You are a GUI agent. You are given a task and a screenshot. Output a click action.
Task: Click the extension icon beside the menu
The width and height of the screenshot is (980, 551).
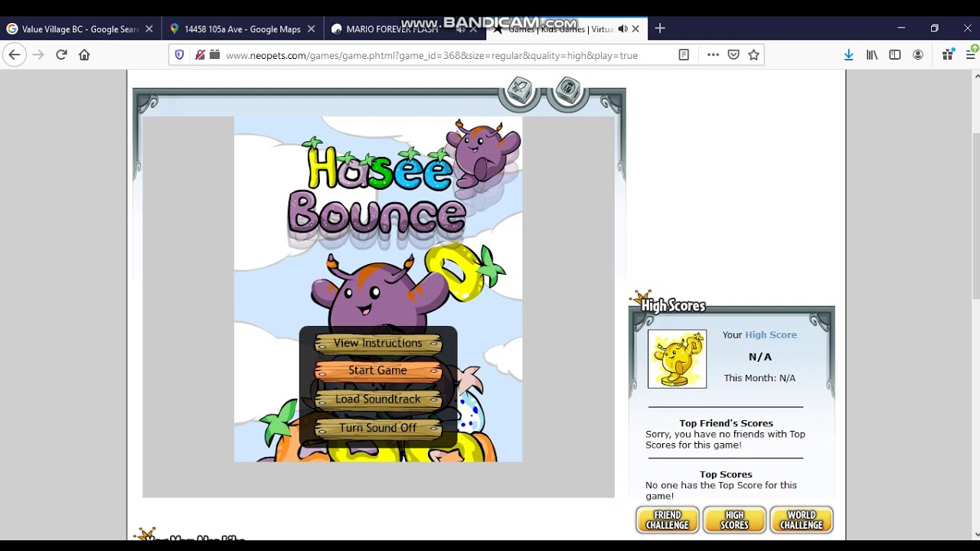(x=948, y=54)
